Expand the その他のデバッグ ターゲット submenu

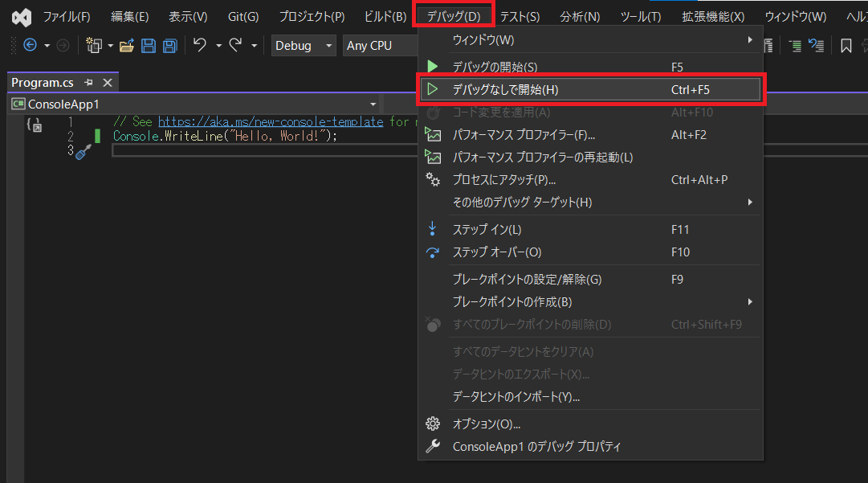pos(522,202)
